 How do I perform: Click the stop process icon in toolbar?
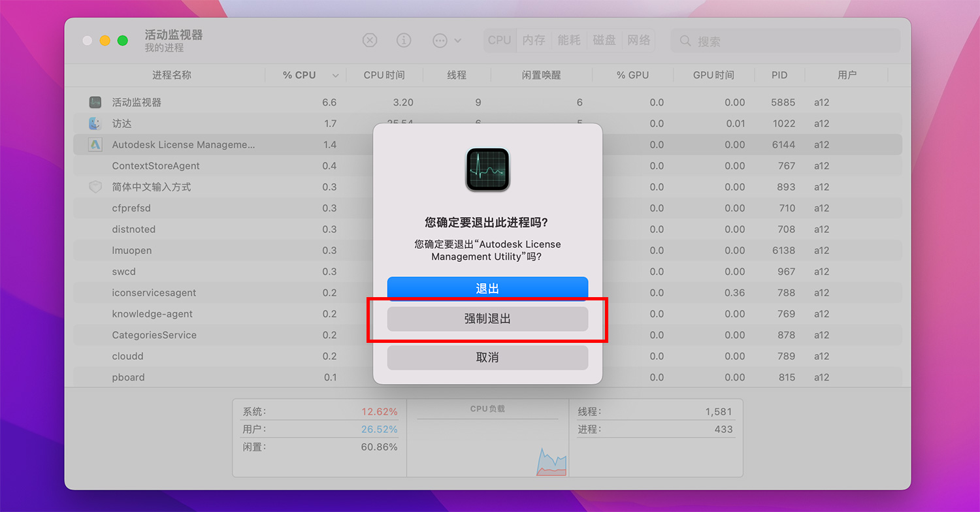(x=370, y=40)
